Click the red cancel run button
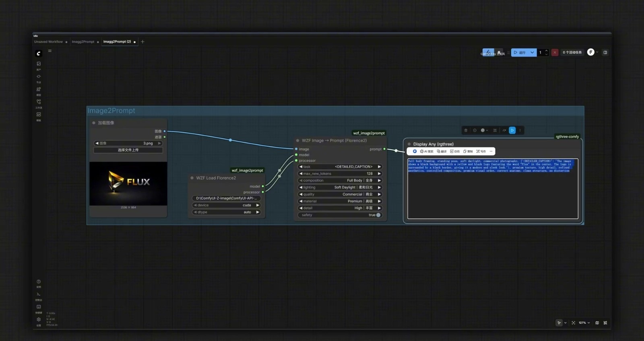 point(555,53)
